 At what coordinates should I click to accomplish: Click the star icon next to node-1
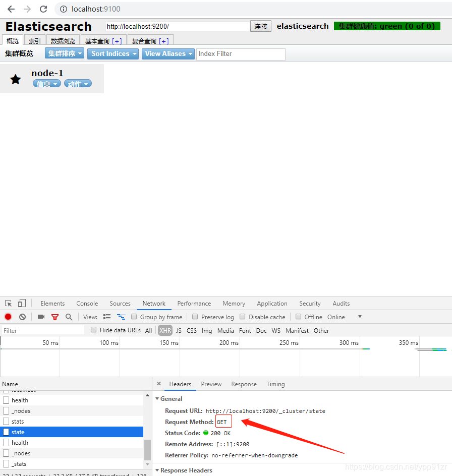coord(16,80)
